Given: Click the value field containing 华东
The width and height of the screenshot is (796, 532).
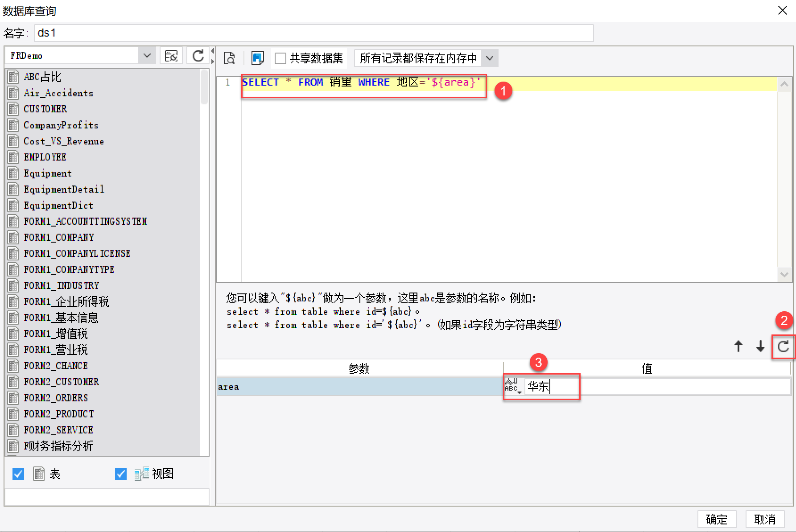Looking at the screenshot, I should pos(657,386).
